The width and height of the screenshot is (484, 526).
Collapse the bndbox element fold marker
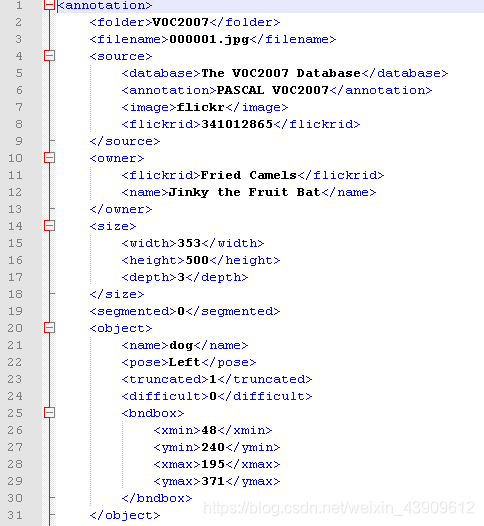tap(49, 413)
